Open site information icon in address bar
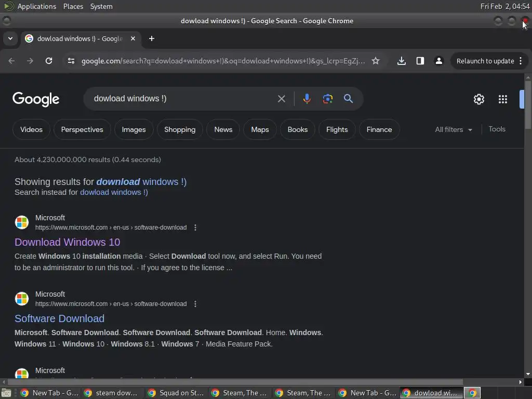 pyautogui.click(x=71, y=61)
